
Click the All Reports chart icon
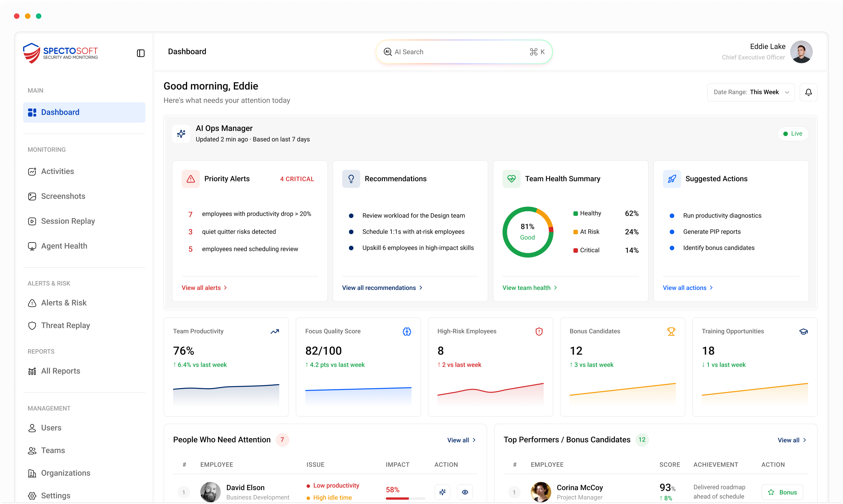tap(32, 371)
